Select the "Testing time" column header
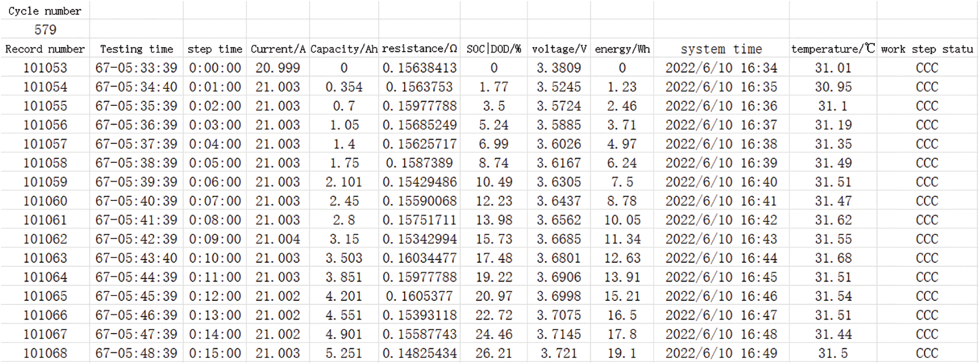980x364 pixels. 136,49
